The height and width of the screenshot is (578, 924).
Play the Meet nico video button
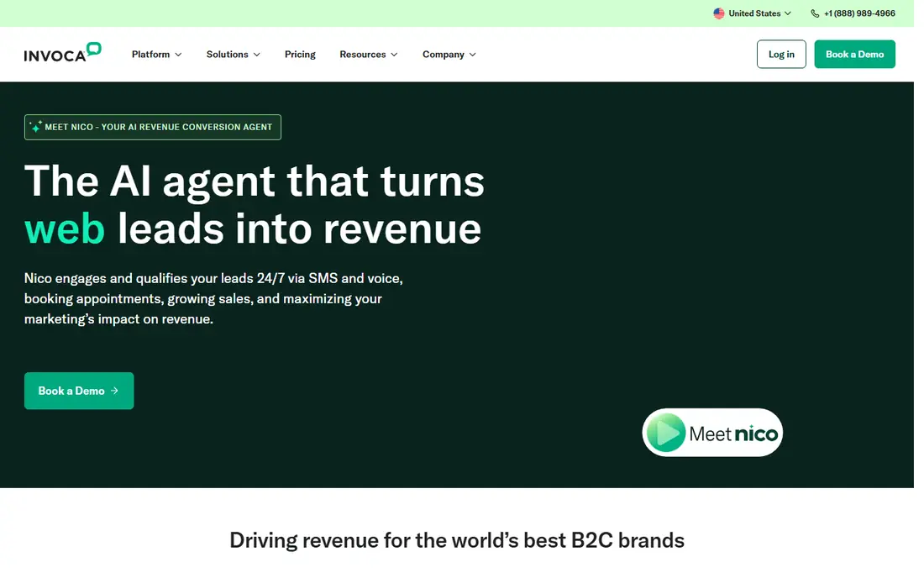coord(711,433)
